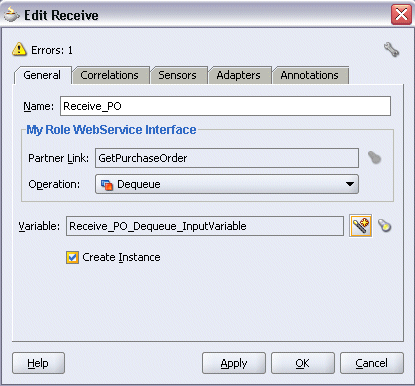Click the 'Operation:' label
Viewport: 415px width, 386px height.
pyautogui.click(x=54, y=184)
